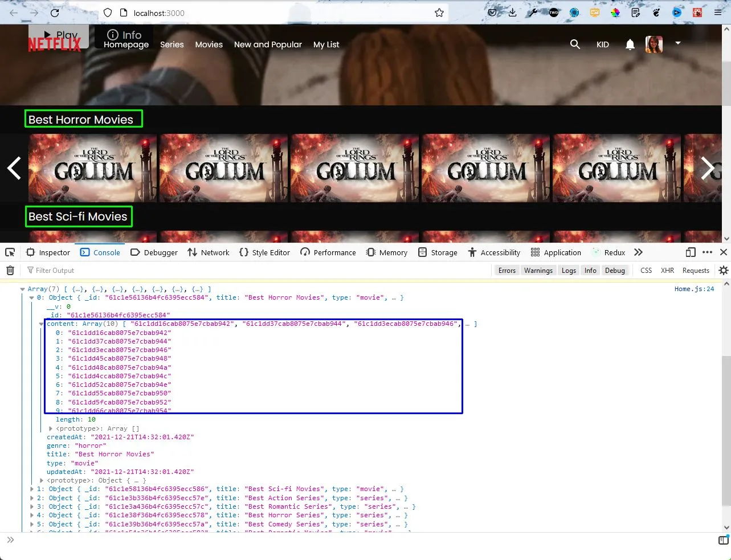This screenshot has width=731, height=560.
Task: Switch to the Network tab
Action: (x=209, y=252)
